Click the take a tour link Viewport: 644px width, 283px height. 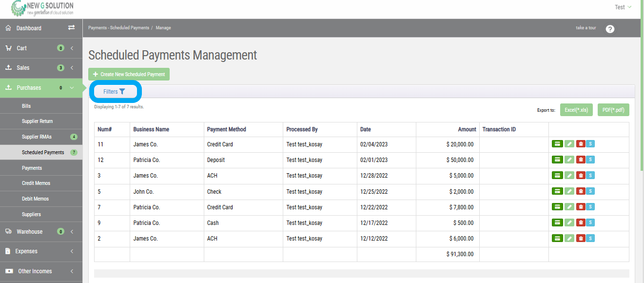pyautogui.click(x=585, y=28)
